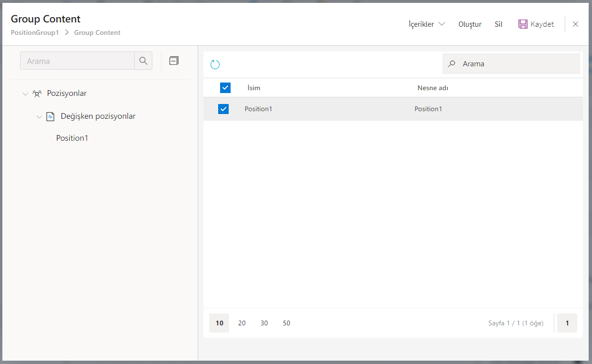The width and height of the screenshot is (592, 364).
Task: Set page size to 50
Action: click(x=286, y=323)
